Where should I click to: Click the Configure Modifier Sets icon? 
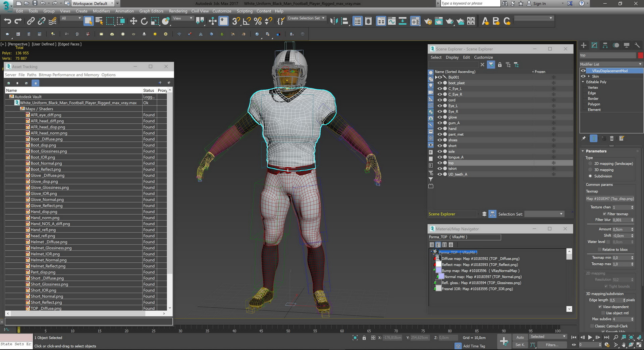[x=622, y=138]
